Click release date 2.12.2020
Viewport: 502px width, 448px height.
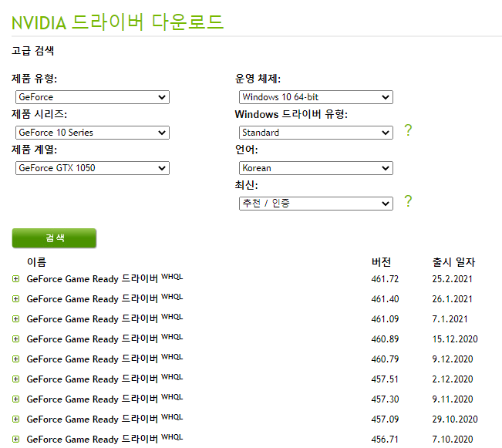point(453,379)
